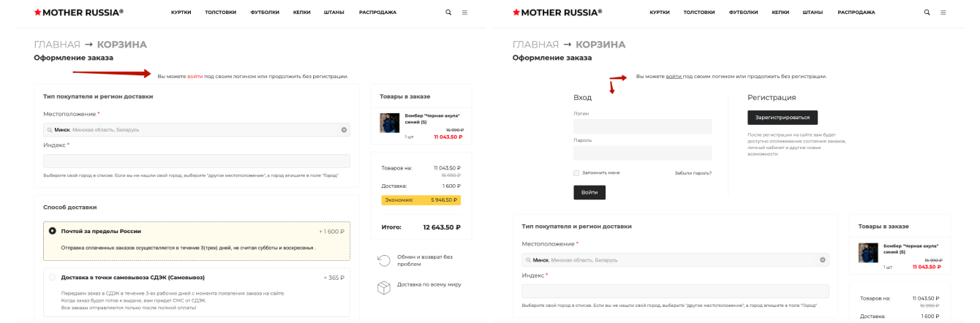980x323 pixels.
Task: Click the Mother Russia star logo in the left page
Action: click(37, 12)
